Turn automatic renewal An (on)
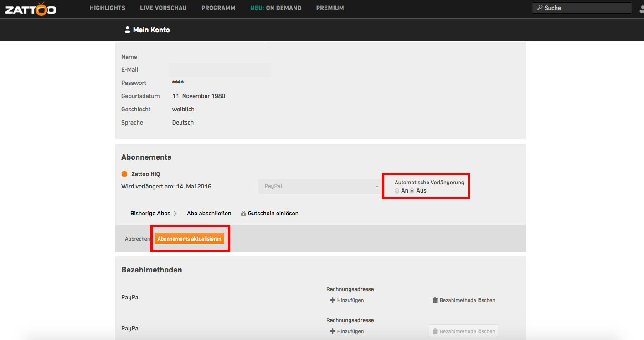The height and width of the screenshot is (340, 644). pos(397,191)
